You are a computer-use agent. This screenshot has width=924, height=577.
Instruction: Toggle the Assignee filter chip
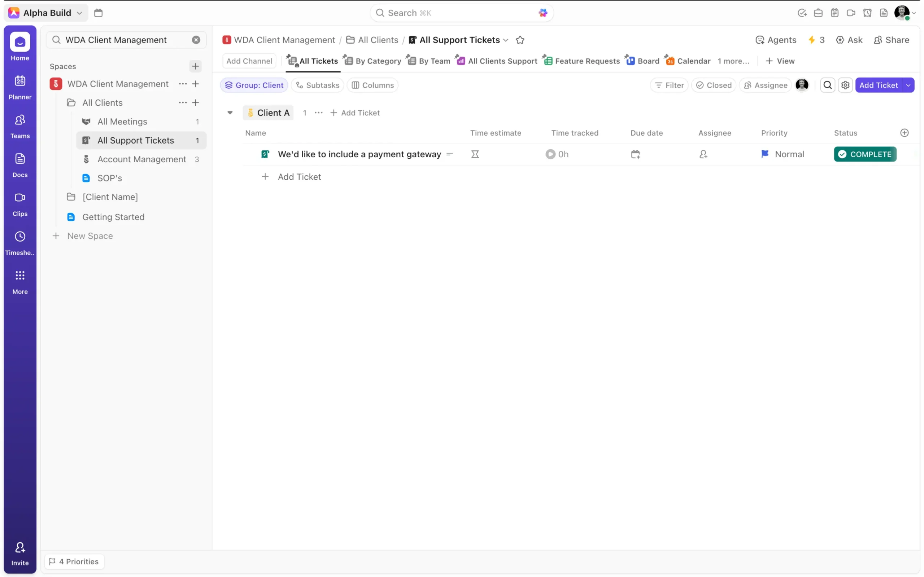765,85
